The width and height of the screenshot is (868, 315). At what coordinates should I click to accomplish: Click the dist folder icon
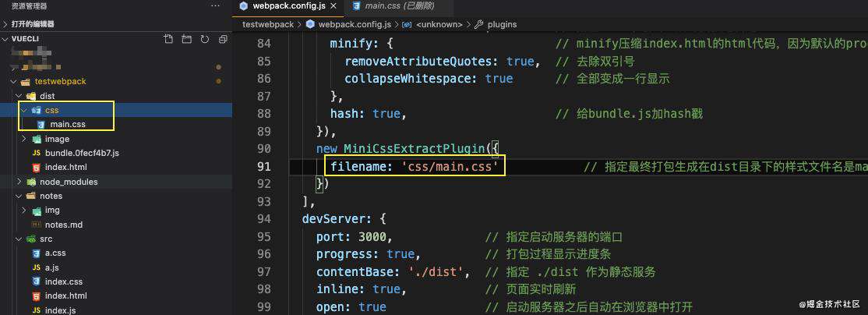(x=30, y=96)
